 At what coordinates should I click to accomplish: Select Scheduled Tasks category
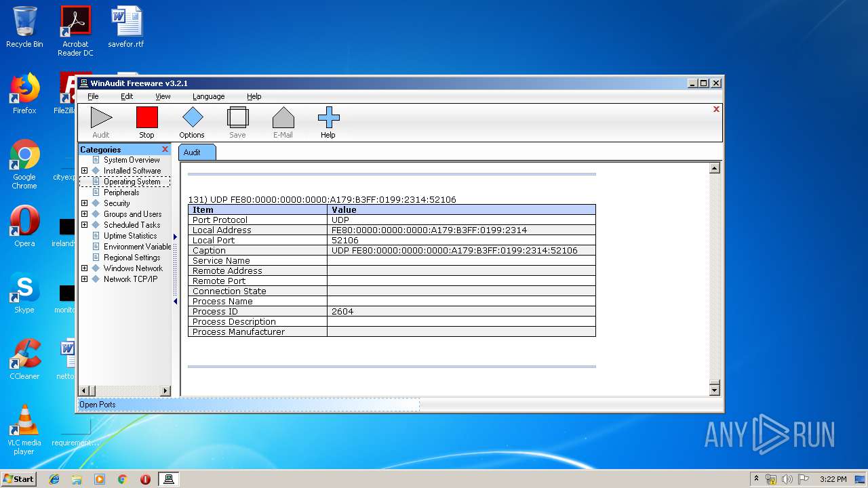132,225
